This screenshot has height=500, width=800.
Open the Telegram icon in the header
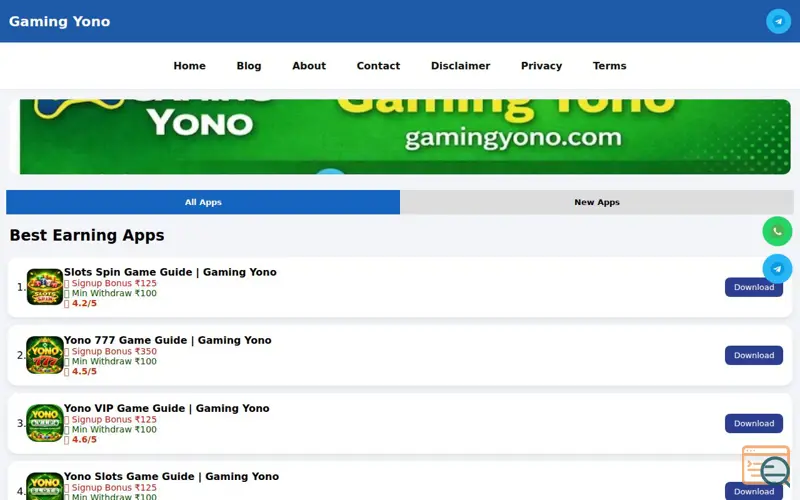[778, 21]
